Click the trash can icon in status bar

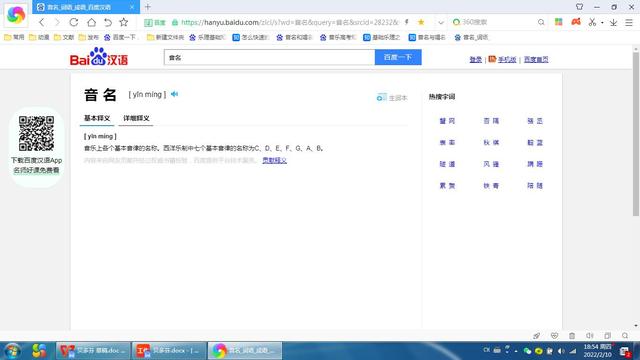pos(572,336)
